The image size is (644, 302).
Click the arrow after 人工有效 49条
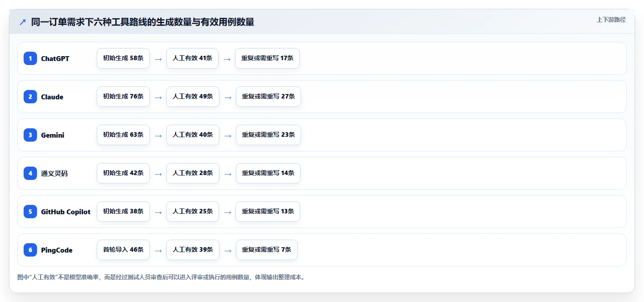(227, 97)
